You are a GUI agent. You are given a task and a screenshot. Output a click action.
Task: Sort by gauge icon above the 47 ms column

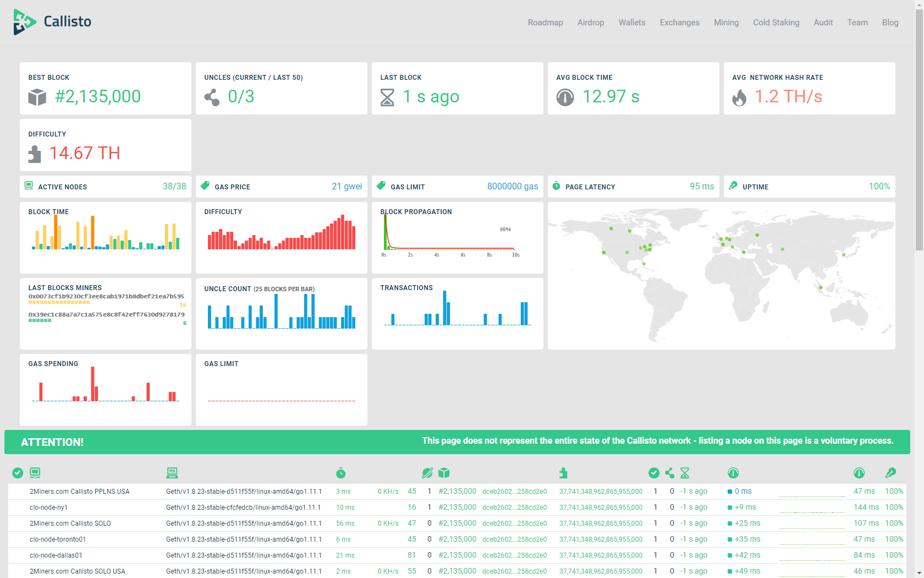click(x=859, y=473)
